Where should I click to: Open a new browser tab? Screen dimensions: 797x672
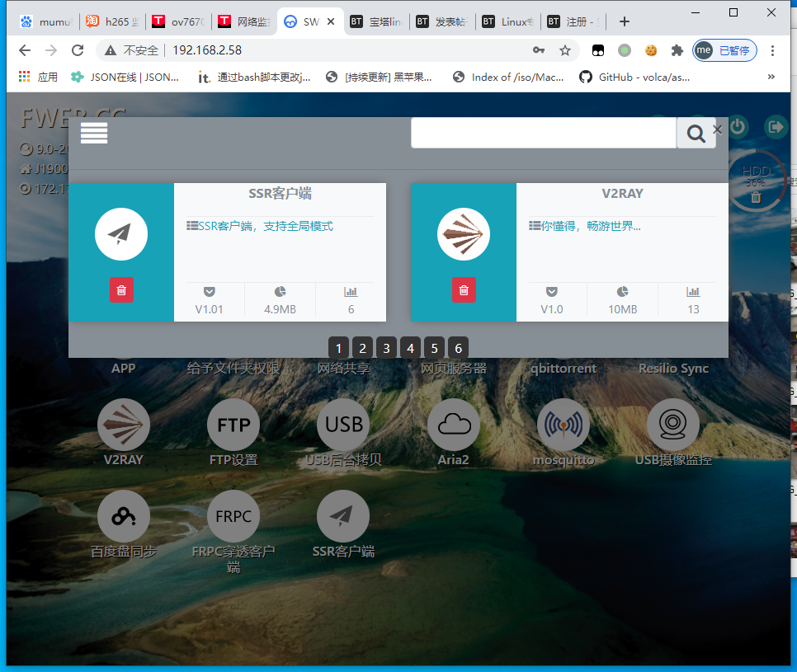click(625, 22)
